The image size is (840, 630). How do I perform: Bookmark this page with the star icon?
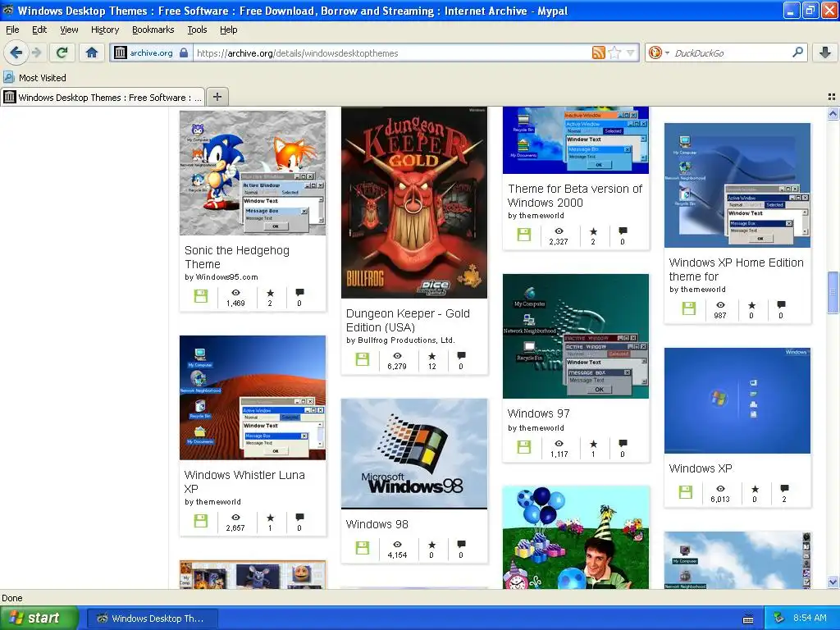(x=614, y=52)
